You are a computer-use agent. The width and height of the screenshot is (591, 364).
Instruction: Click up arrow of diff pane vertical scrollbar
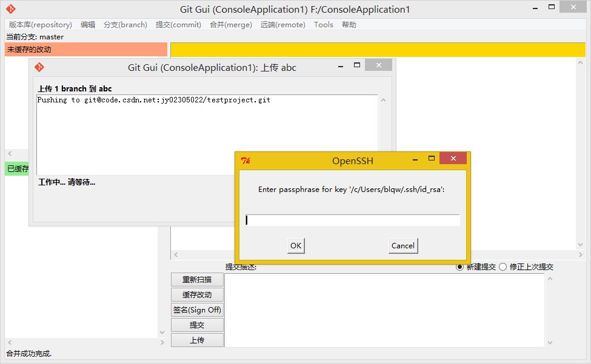pos(581,62)
